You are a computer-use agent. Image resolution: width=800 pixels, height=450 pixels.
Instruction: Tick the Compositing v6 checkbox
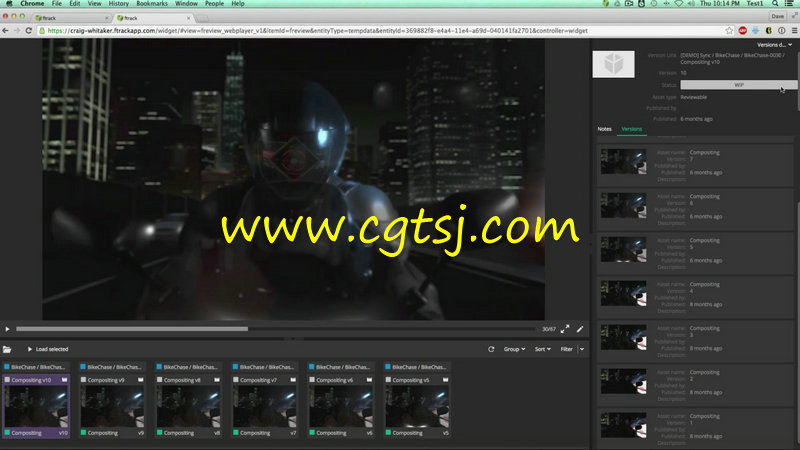pyautogui.click(x=312, y=380)
